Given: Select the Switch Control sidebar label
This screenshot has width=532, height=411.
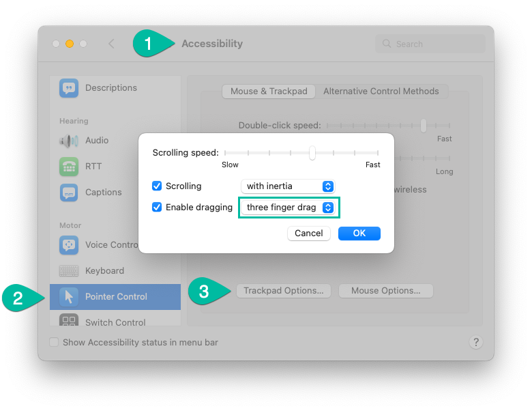Looking at the screenshot, I should coord(115,322).
